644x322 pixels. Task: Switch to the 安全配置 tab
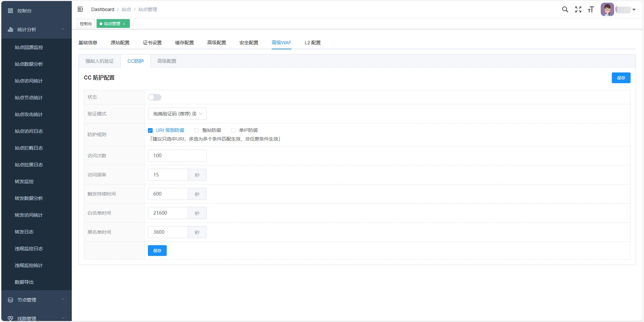249,43
